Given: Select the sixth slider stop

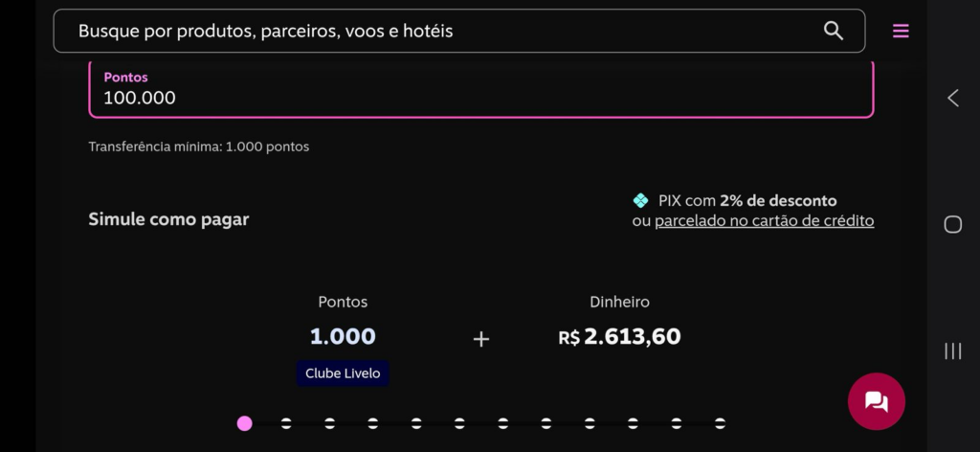Looking at the screenshot, I should (x=459, y=423).
